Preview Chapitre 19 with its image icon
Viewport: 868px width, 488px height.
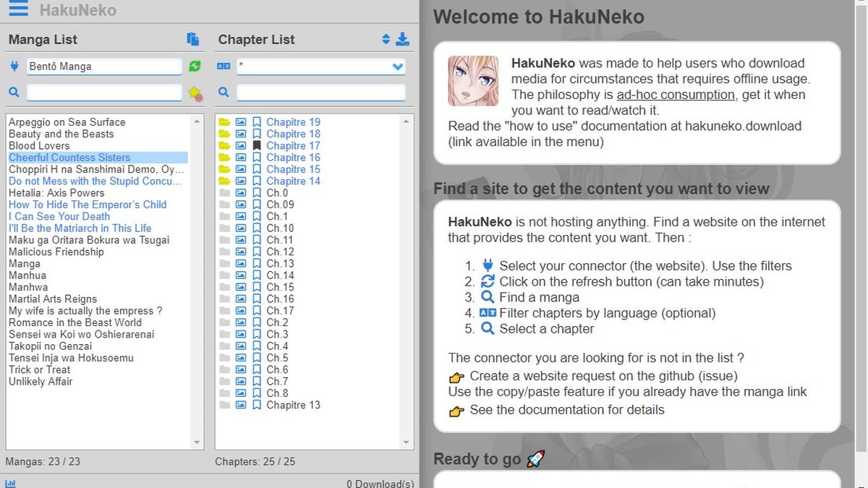click(241, 122)
